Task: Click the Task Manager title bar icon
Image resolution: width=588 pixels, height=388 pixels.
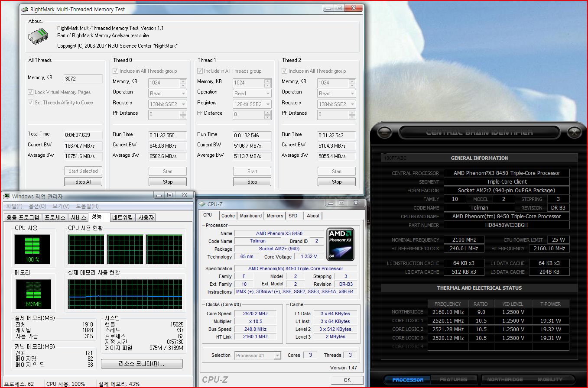Action: point(7,196)
